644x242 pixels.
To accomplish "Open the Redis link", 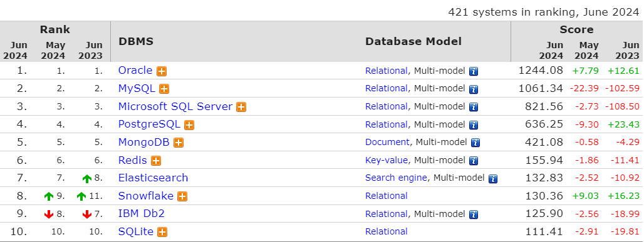I will tap(133, 160).
